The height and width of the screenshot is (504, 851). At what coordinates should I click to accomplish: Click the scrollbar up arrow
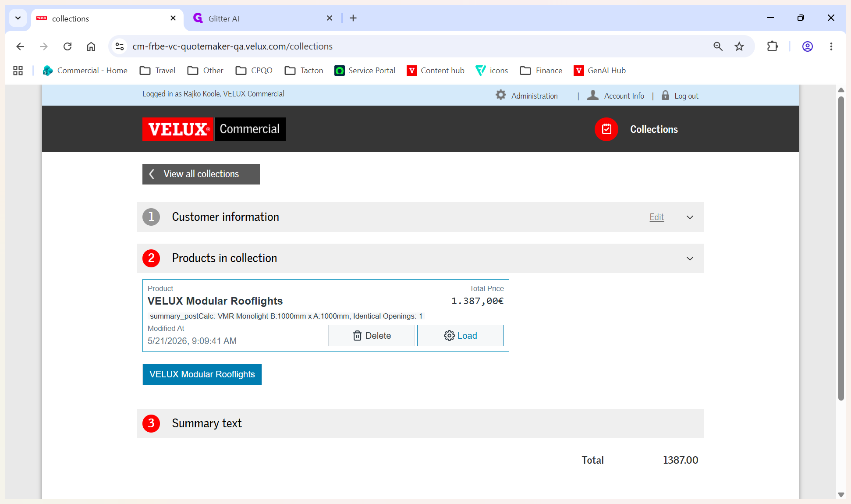point(841,90)
